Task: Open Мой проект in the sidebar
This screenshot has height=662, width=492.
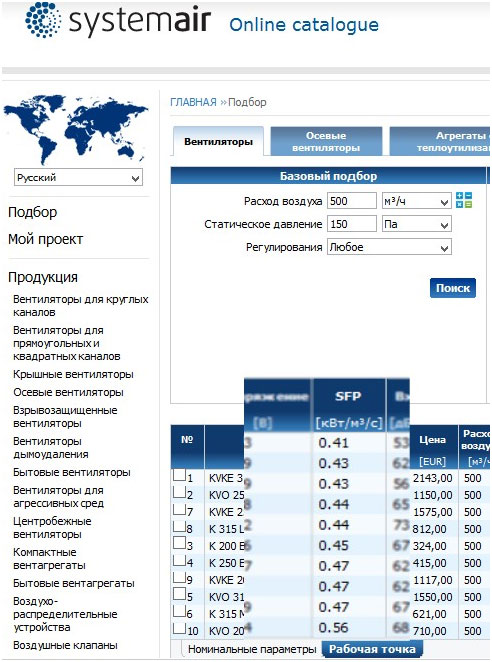Action: point(46,239)
